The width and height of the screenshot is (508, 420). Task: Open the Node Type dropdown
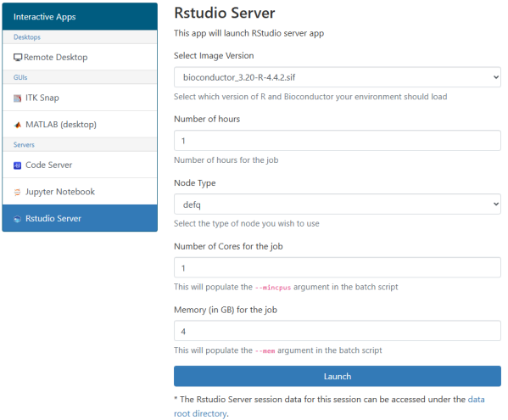tap(338, 204)
